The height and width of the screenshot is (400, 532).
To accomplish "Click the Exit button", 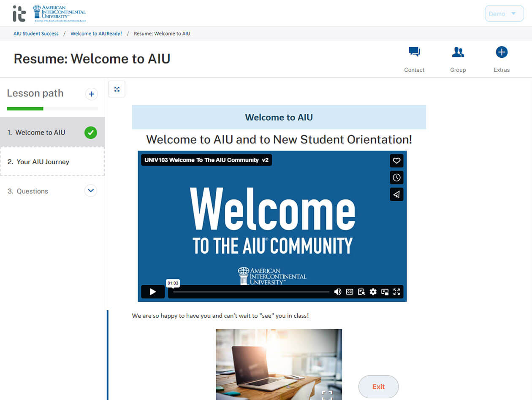I will click(378, 386).
